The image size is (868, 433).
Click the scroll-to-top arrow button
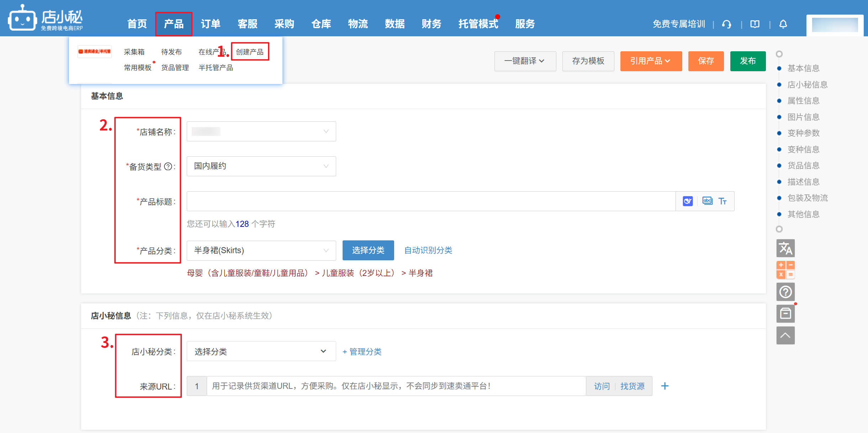coord(785,335)
